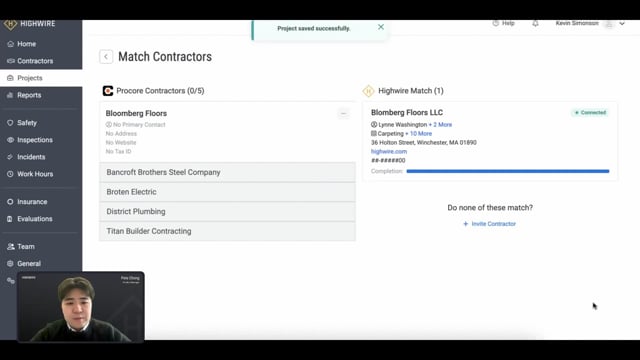The image size is (640, 360).
Task: Open the highwire.com website link
Action: click(389, 151)
